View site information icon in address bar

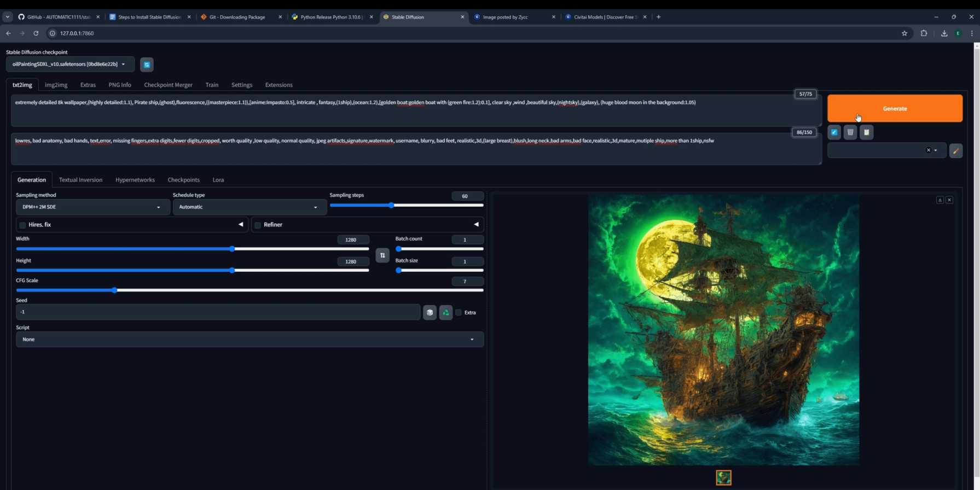click(x=53, y=33)
